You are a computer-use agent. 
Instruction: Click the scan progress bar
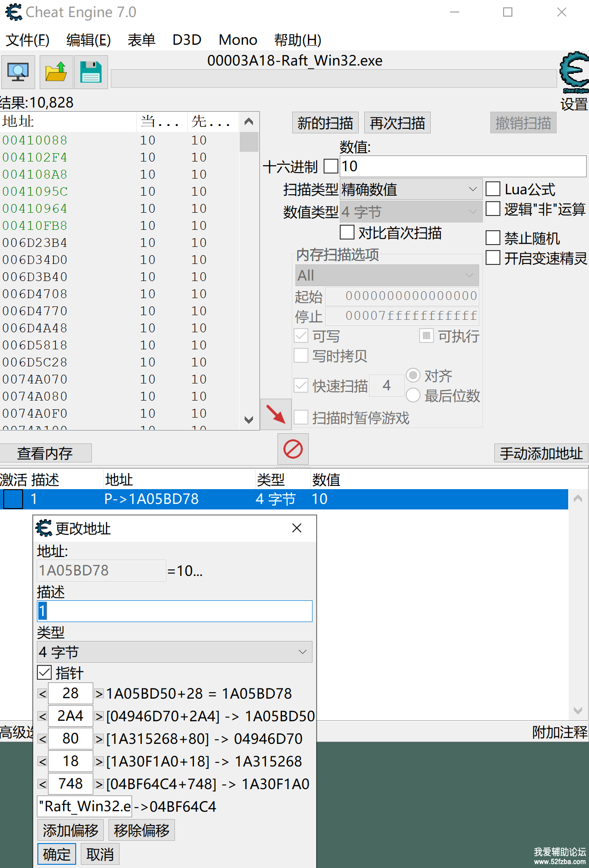coord(334,78)
